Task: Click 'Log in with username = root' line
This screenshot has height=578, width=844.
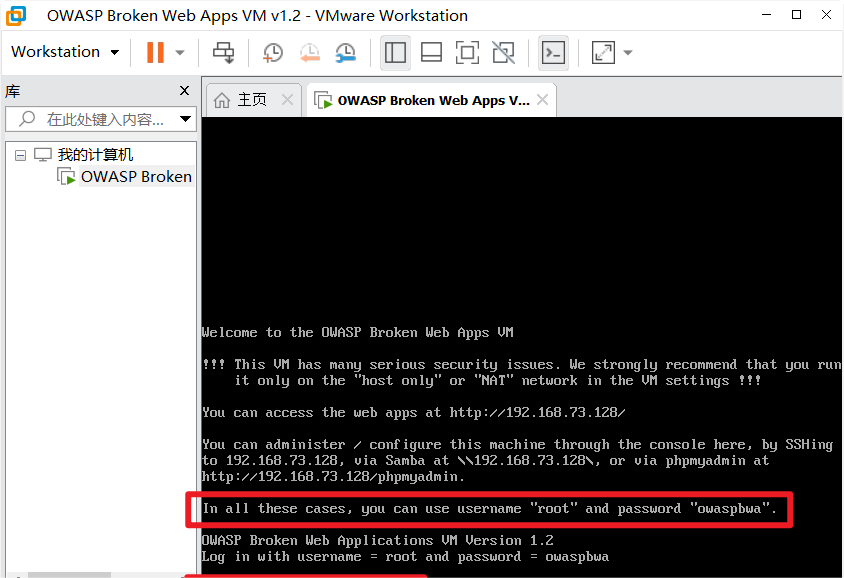Action: coord(405,556)
